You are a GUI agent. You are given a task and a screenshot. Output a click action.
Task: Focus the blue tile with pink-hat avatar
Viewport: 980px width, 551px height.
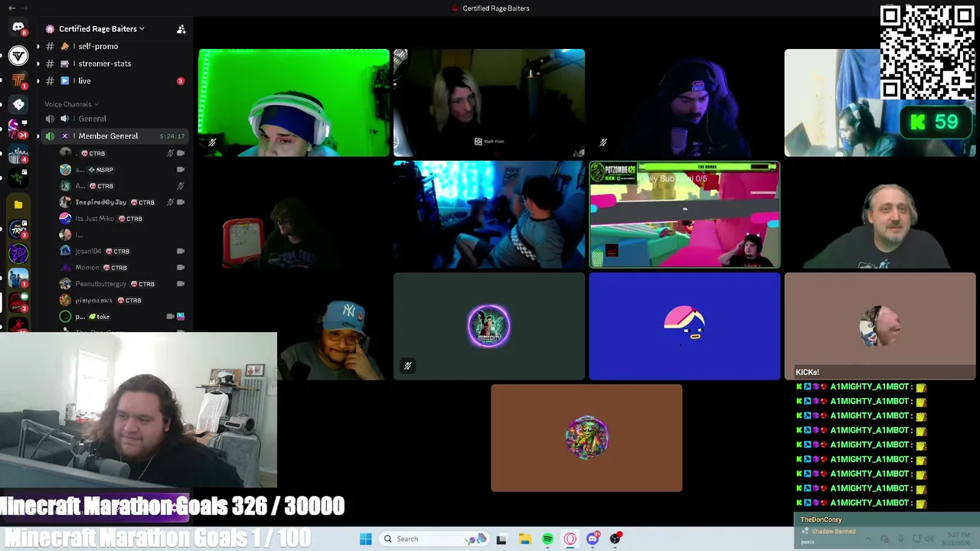pyautogui.click(x=684, y=327)
